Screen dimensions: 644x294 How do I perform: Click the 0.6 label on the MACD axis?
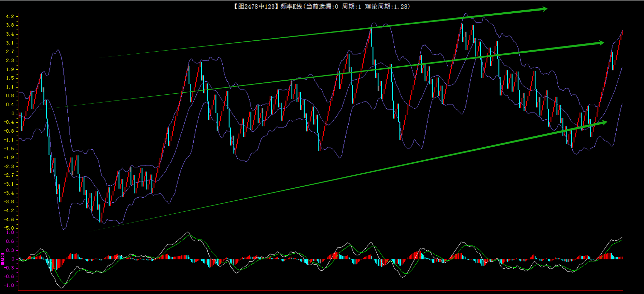[10, 241]
